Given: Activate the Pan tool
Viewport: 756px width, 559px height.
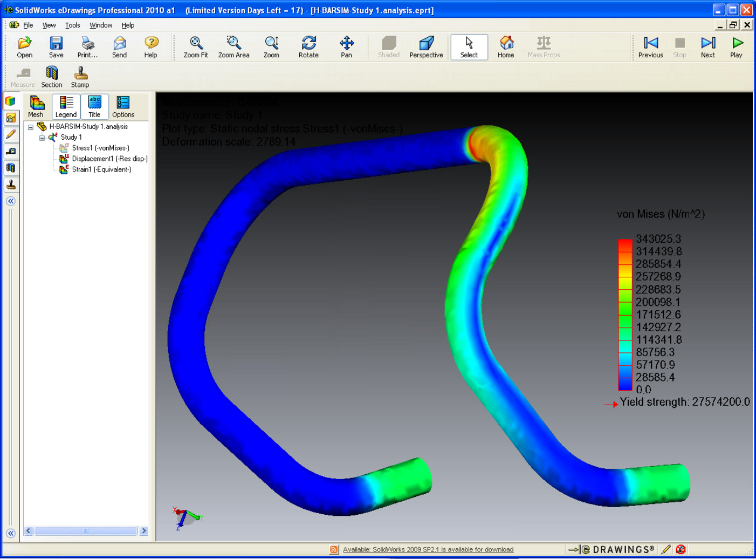Looking at the screenshot, I should tap(346, 47).
